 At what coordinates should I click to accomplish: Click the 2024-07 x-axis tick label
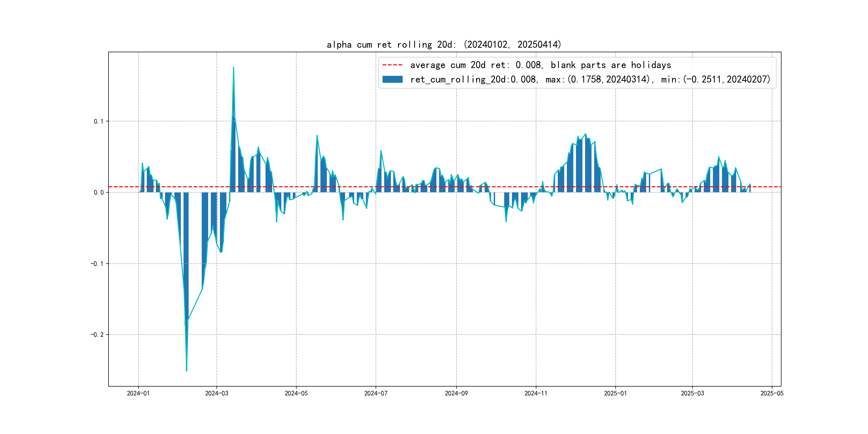[x=376, y=393]
